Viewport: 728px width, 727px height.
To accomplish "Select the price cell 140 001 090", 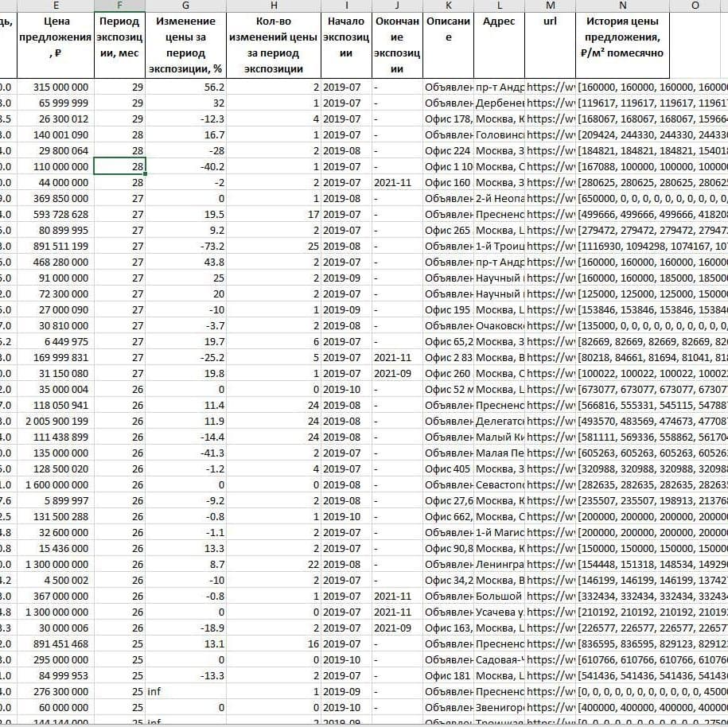I will point(56,134).
